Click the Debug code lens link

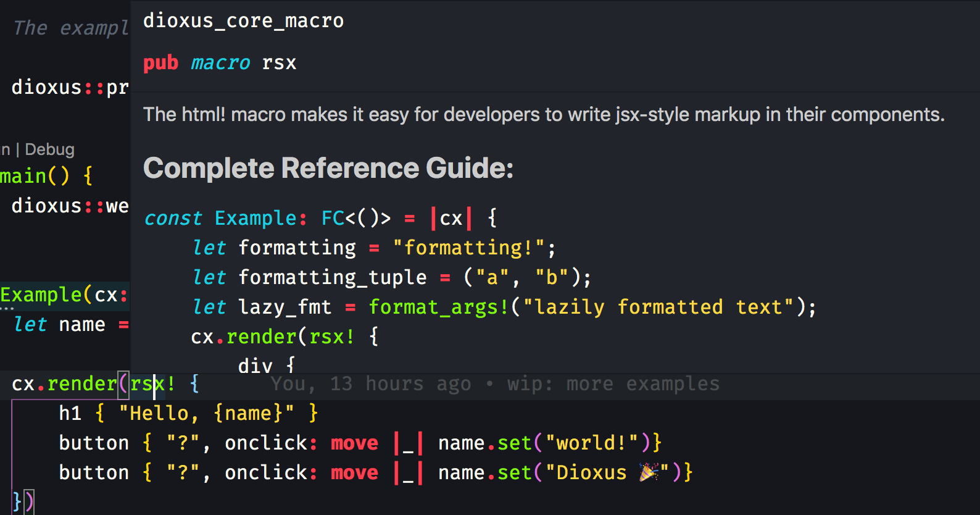(49, 149)
